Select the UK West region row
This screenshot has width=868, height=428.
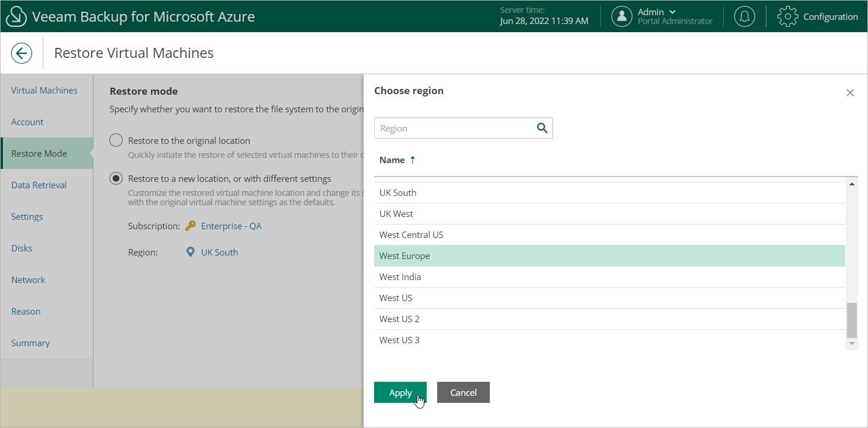click(610, 213)
